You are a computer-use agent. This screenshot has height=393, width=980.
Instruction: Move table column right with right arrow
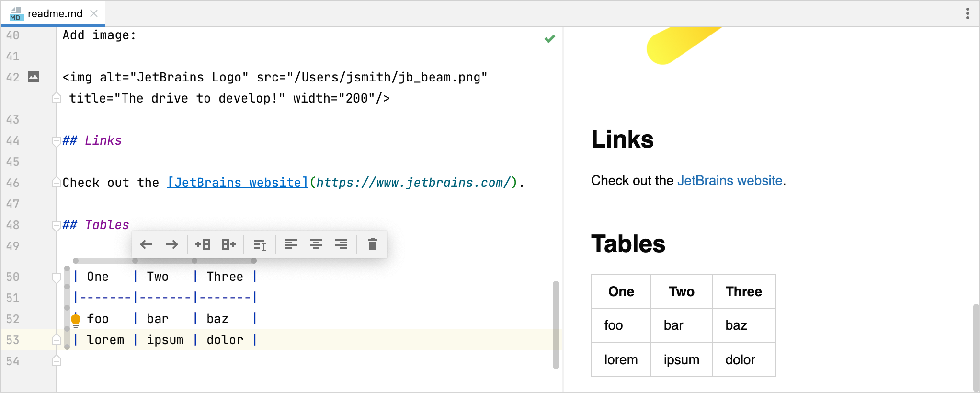click(171, 244)
